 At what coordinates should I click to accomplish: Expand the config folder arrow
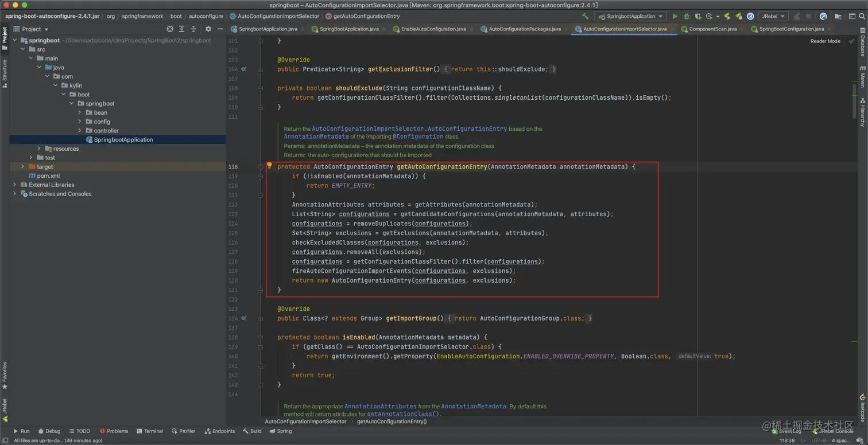80,122
